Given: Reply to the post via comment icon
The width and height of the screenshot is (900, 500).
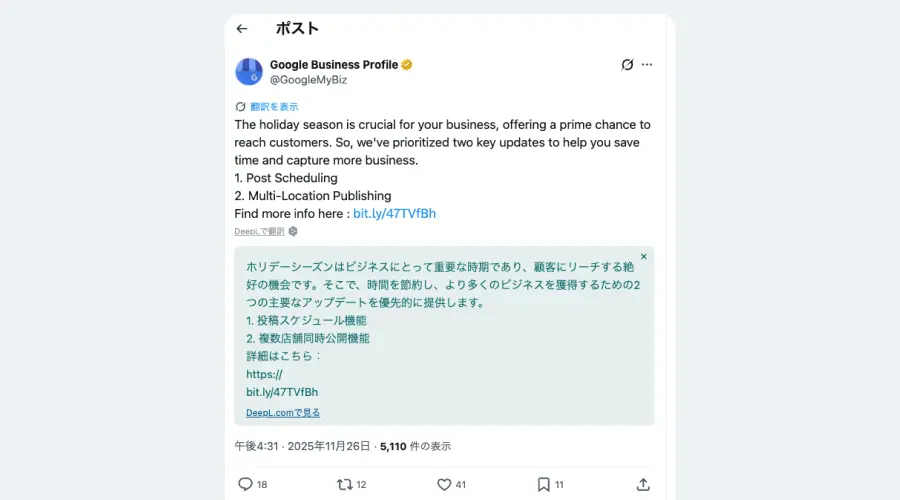Looking at the screenshot, I should pos(246,484).
